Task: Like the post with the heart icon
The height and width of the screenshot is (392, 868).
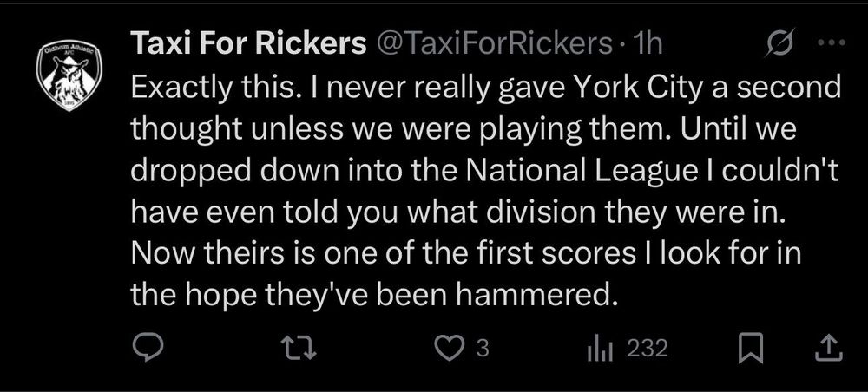Action: 448,349
